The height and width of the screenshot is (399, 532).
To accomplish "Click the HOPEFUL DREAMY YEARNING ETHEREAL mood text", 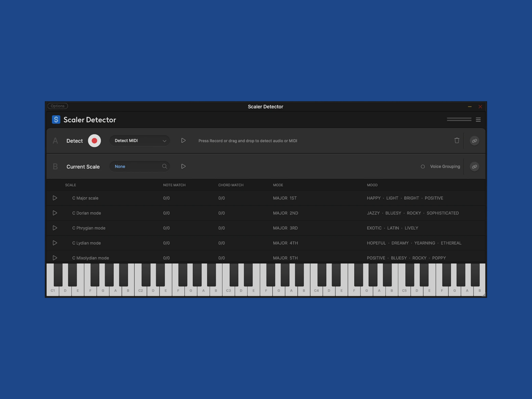I will click(x=414, y=243).
